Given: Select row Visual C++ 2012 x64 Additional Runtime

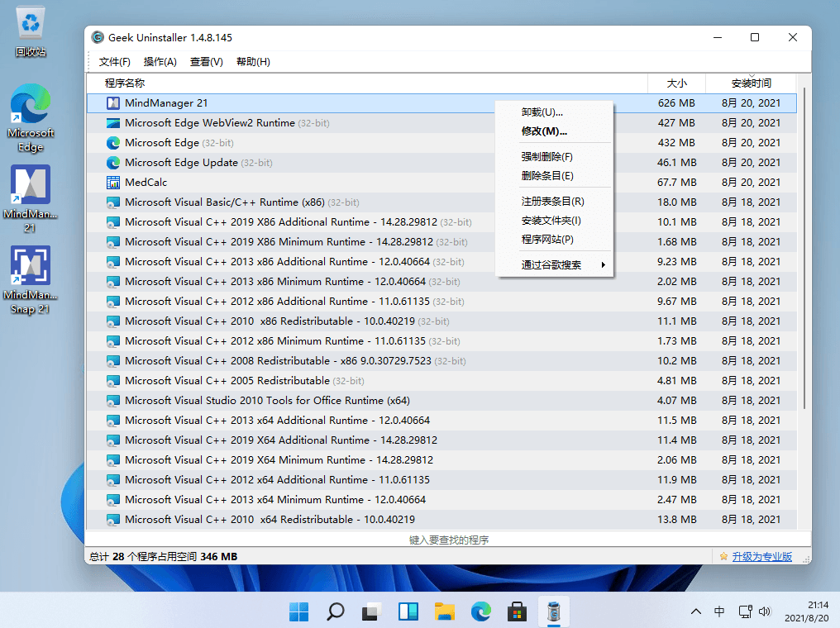Looking at the screenshot, I should click(x=442, y=480).
